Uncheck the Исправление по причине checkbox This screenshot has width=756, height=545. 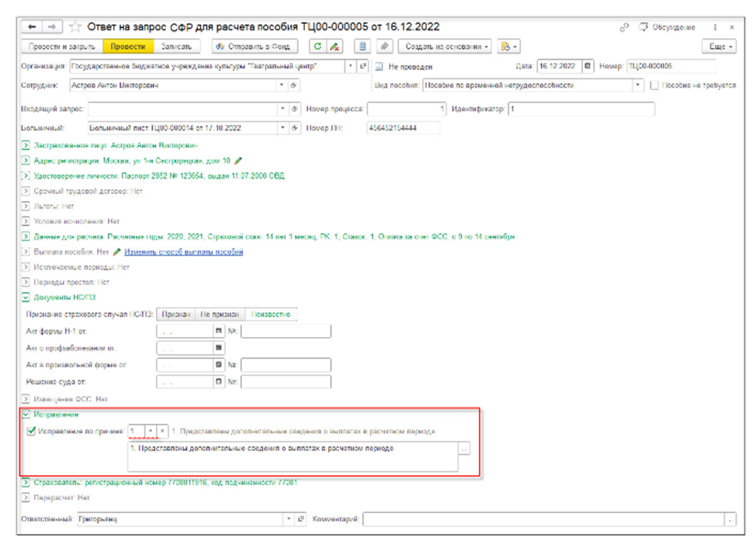pyautogui.click(x=31, y=430)
